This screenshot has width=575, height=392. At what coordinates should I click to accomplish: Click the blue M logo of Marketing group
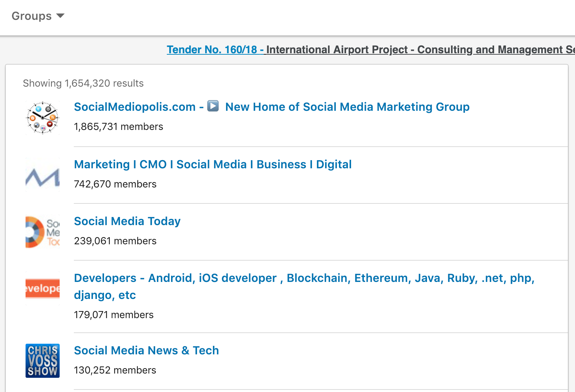point(43,175)
